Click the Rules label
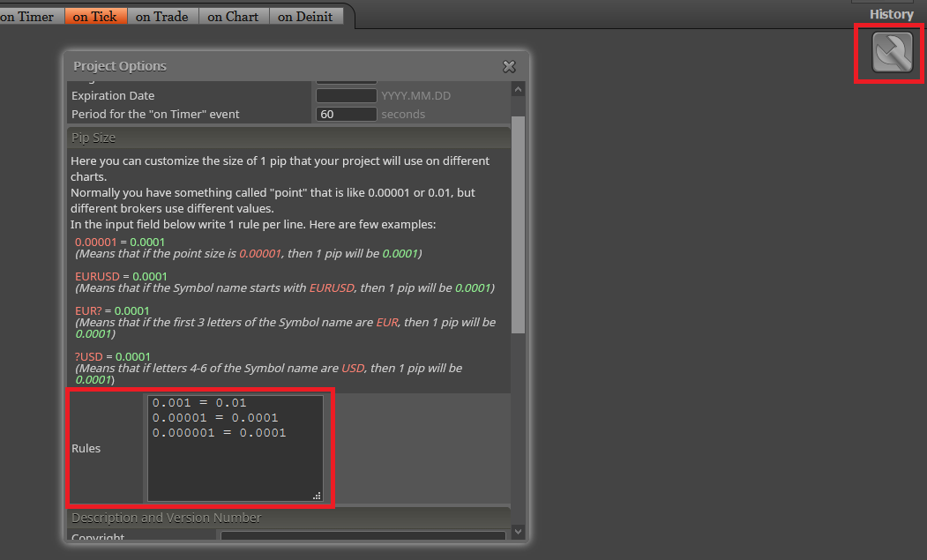Image resolution: width=927 pixels, height=560 pixels. pyautogui.click(x=86, y=448)
